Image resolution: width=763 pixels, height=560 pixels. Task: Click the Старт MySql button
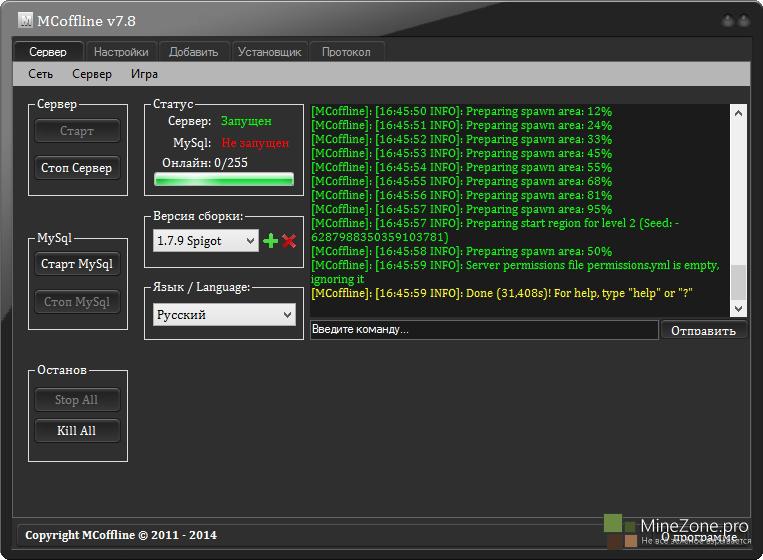click(x=77, y=265)
